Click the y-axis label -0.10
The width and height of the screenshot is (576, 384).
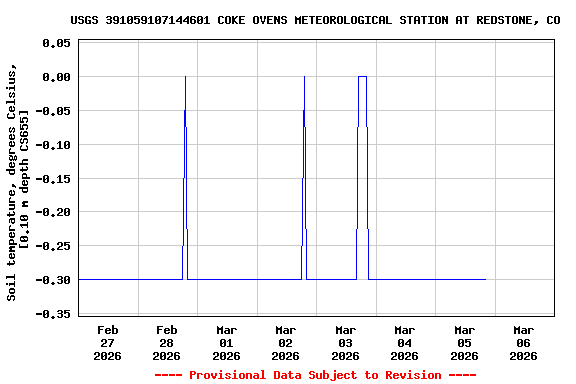(x=53, y=145)
